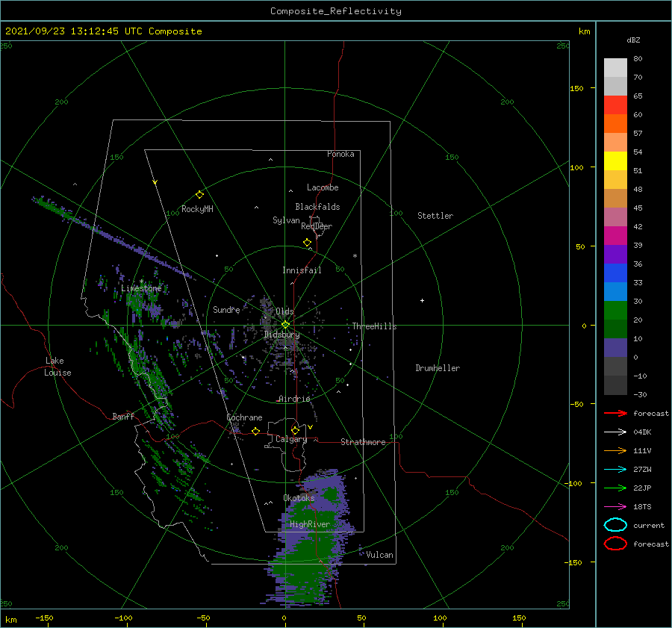Click the red forecast arrow in the legend
672x628 pixels.
tap(615, 413)
